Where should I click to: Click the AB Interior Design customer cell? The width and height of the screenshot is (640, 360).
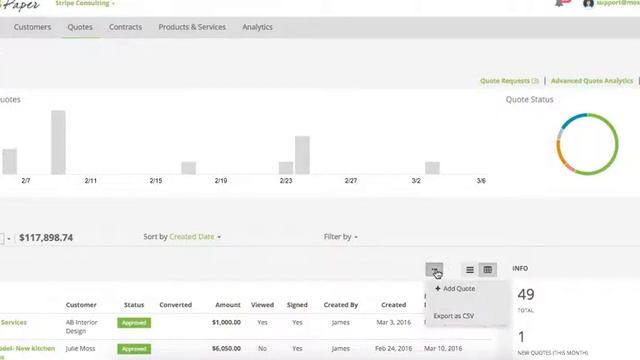[82, 327]
